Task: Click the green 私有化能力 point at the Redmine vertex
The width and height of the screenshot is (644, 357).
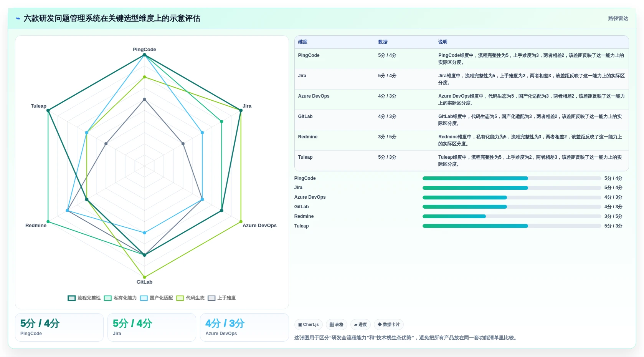Action: (x=48, y=222)
